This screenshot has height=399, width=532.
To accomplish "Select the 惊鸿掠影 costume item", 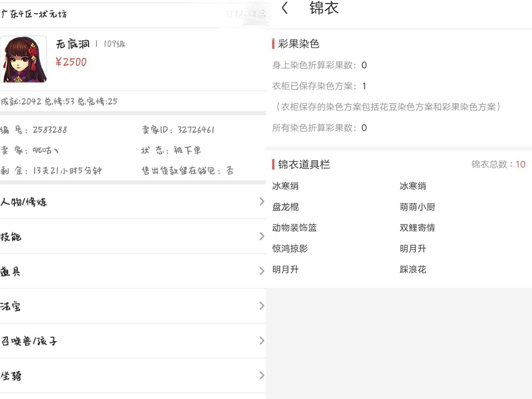I will click(x=290, y=248).
